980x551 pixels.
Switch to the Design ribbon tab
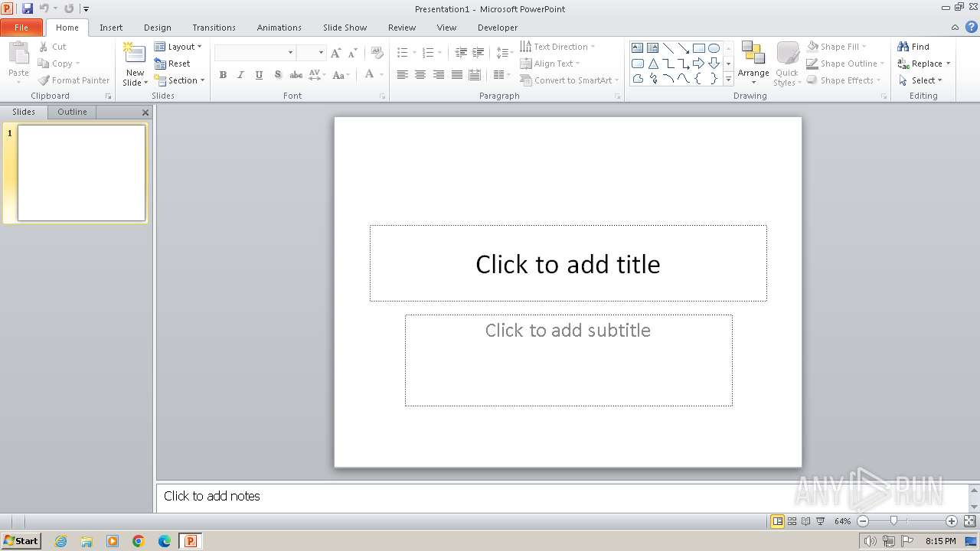(x=158, y=28)
